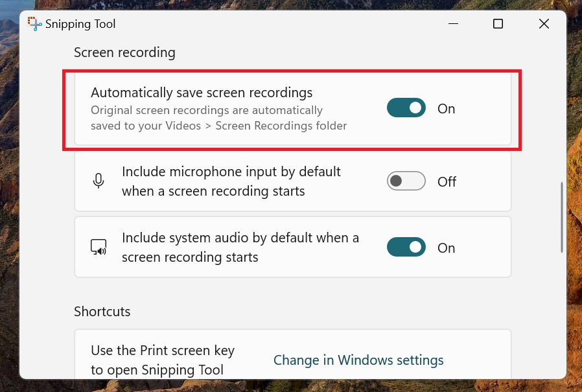Open the Change in Windows settings link
The height and width of the screenshot is (392, 582).
[x=358, y=360]
